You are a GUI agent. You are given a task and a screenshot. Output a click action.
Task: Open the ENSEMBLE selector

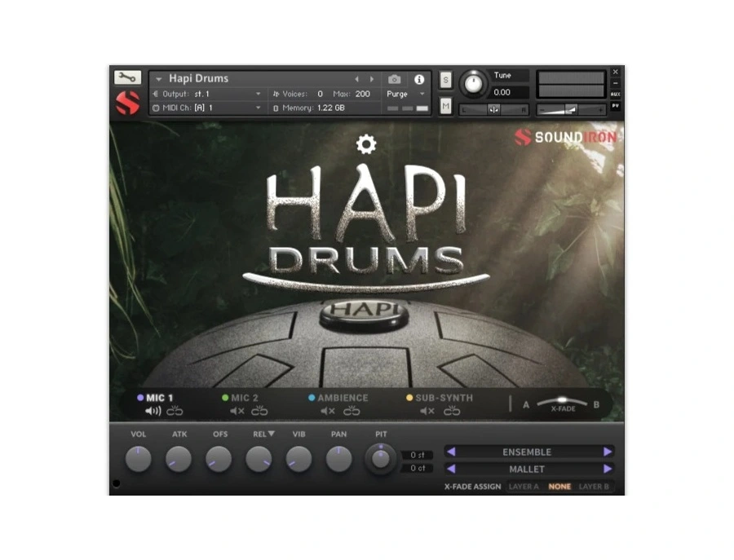pyautogui.click(x=527, y=452)
